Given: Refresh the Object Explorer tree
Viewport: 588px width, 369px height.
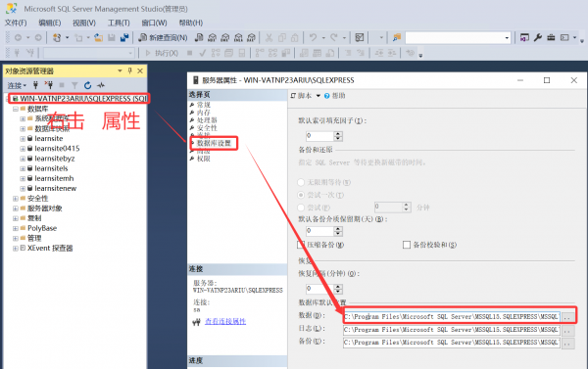Looking at the screenshot, I should click(88, 85).
